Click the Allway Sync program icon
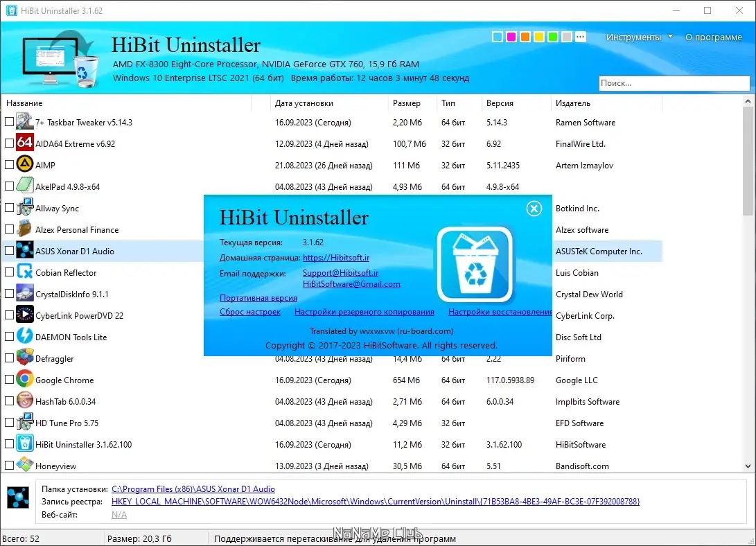Screen dimensions: 756x546 point(24,208)
